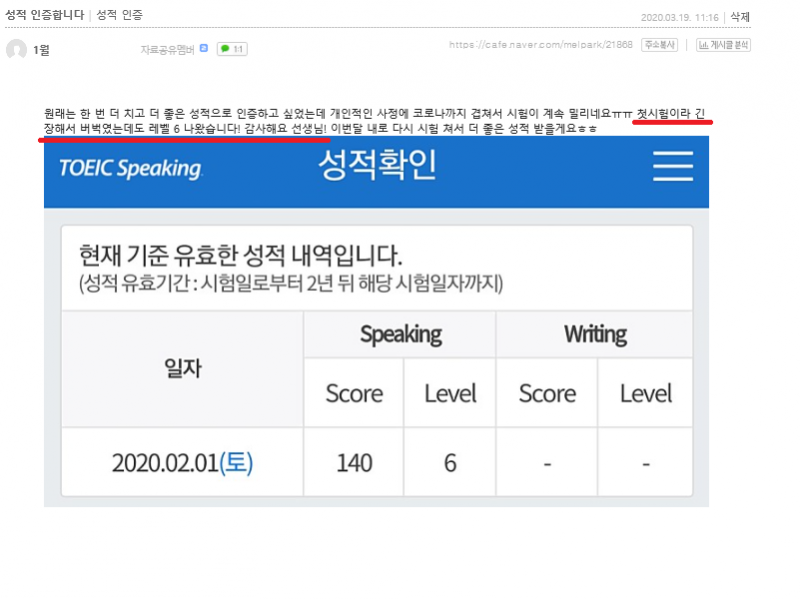
Task: Click the post title 성적 인증합니다
Action: pos(45,15)
